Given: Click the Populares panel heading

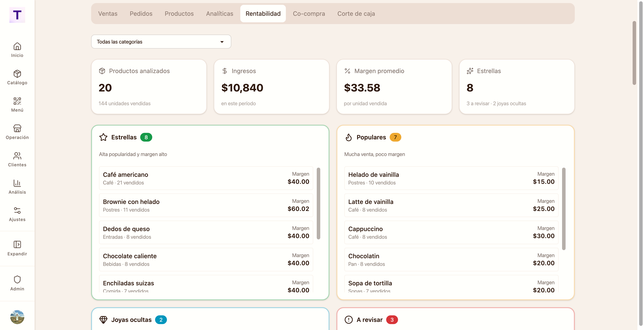Looking at the screenshot, I should click(371, 137).
